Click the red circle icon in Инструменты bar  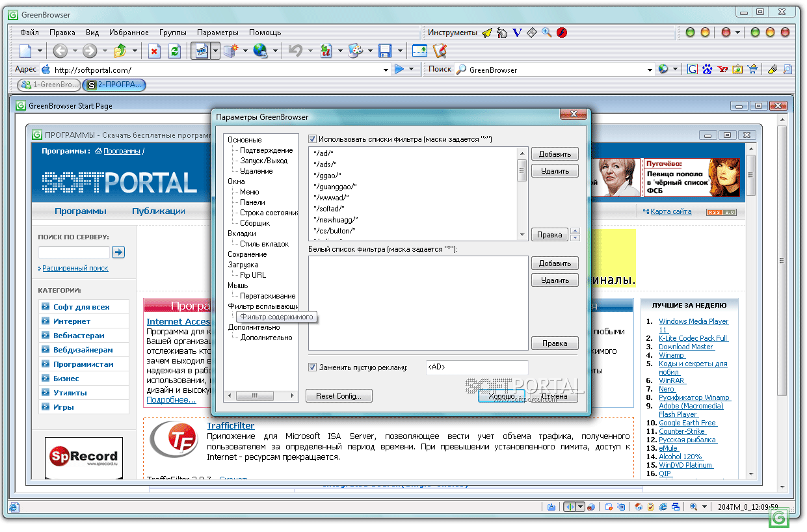(x=562, y=33)
